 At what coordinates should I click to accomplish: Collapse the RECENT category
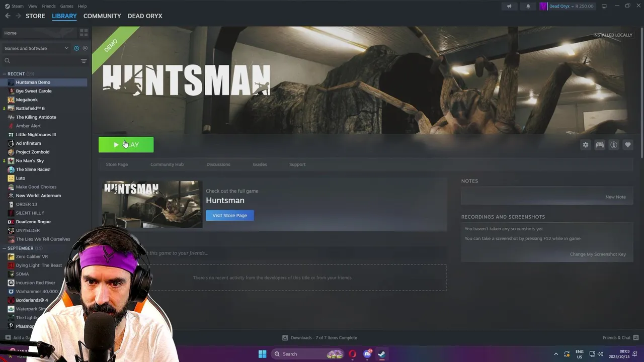coord(4,74)
